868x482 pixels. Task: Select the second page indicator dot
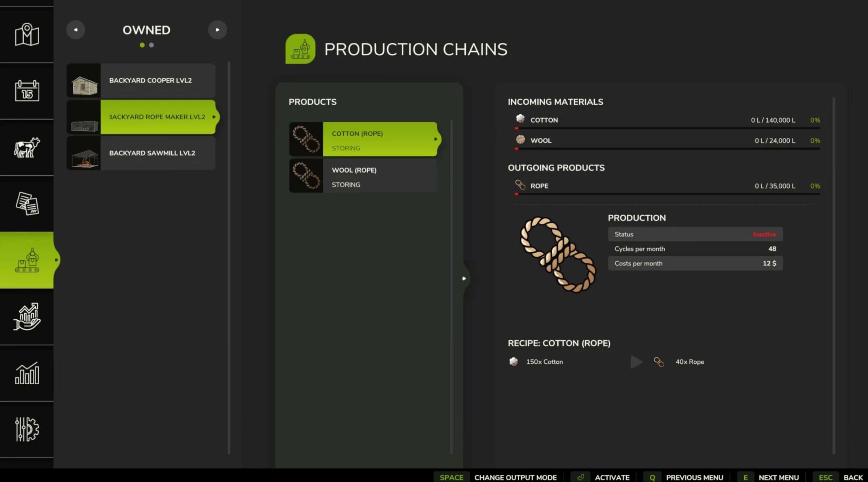click(152, 45)
